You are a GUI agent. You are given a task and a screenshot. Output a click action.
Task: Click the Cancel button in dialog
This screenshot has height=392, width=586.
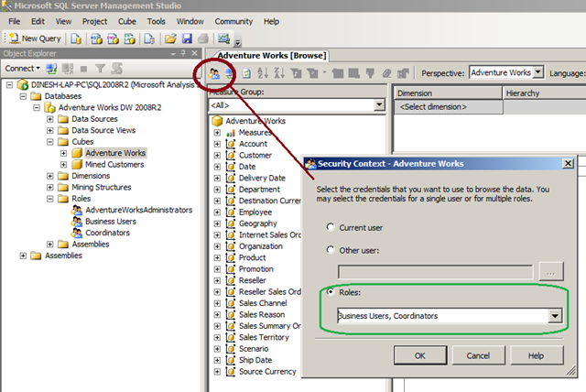click(478, 355)
